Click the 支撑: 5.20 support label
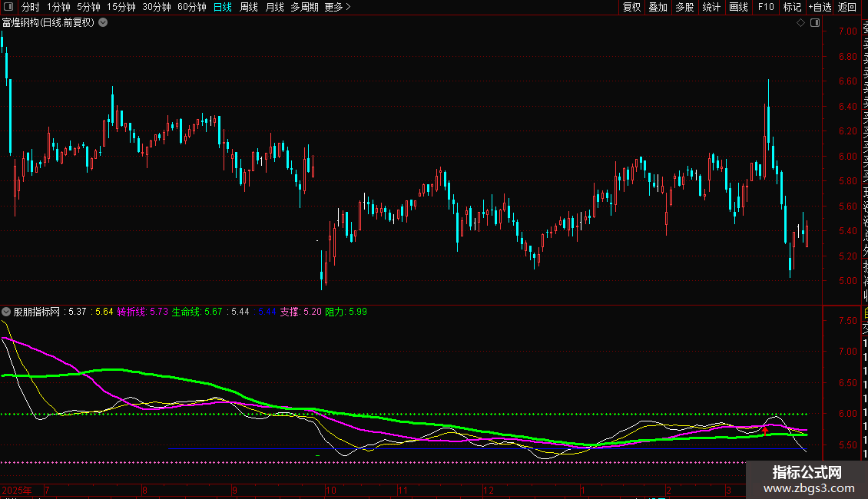 pyautogui.click(x=300, y=312)
